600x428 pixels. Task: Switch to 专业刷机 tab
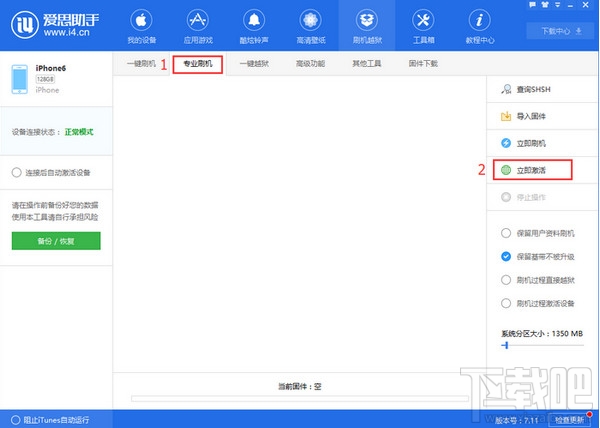pyautogui.click(x=198, y=64)
